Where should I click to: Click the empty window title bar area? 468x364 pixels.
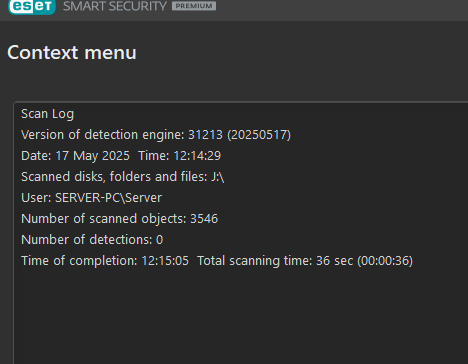click(340, 8)
